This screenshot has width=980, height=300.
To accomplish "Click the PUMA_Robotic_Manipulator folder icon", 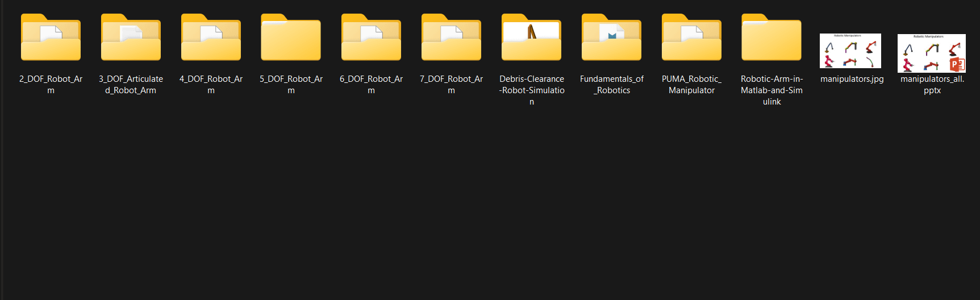I will coord(691,38).
